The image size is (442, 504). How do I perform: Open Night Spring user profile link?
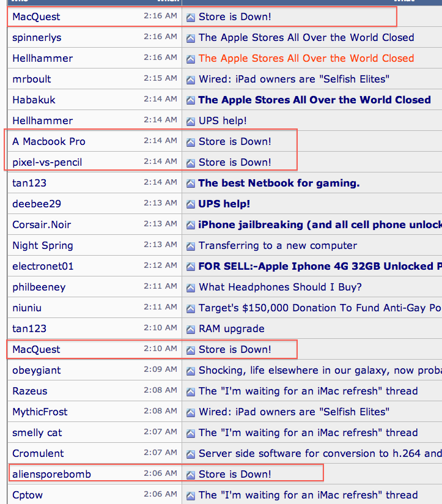[x=43, y=246]
